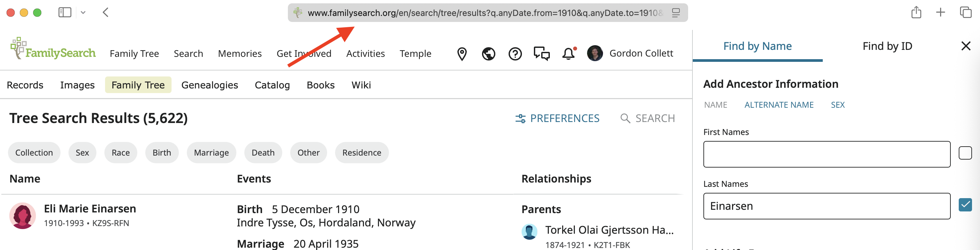Select the Genealogies tab
This screenshot has height=250, width=980.
[x=210, y=85]
